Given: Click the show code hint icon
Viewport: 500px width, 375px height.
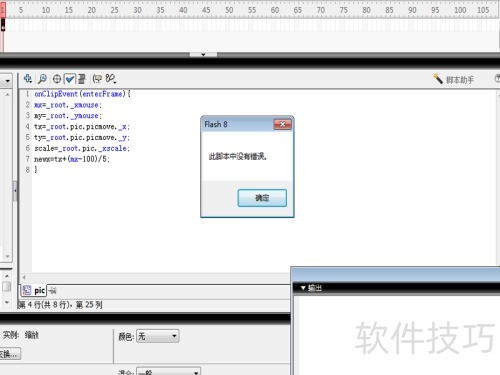Looking at the screenshot, I should 97,79.
